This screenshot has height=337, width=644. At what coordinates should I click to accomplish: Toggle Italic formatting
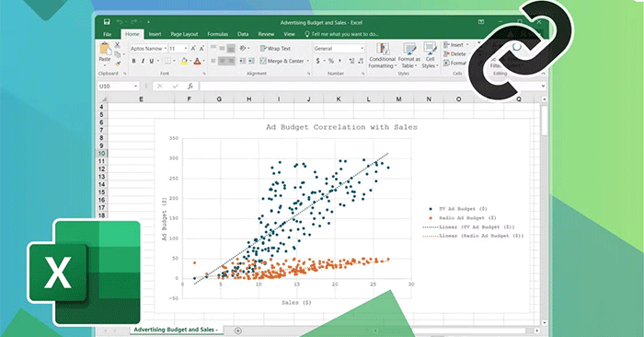click(x=143, y=61)
